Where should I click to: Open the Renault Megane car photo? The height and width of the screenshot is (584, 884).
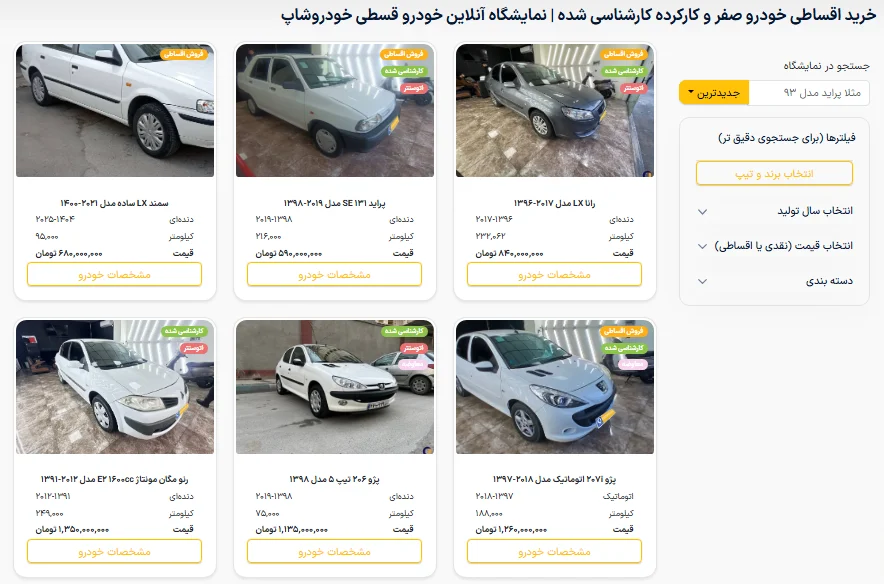[115, 387]
